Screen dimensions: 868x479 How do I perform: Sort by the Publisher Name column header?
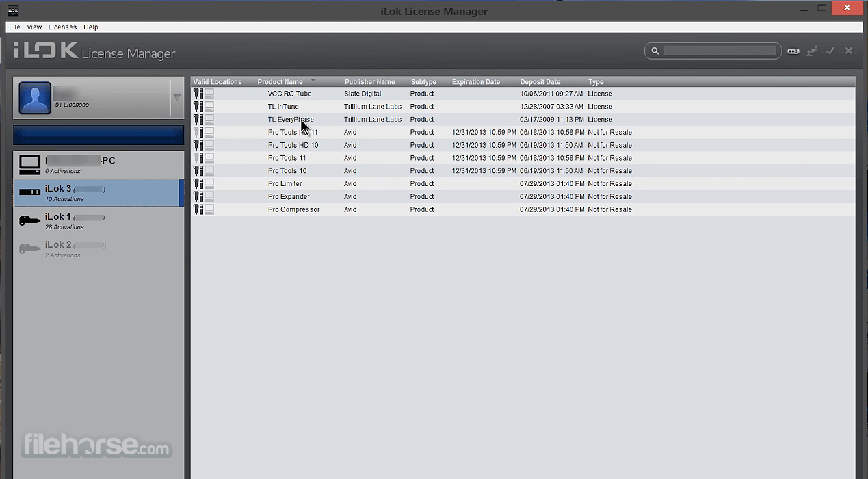[370, 82]
